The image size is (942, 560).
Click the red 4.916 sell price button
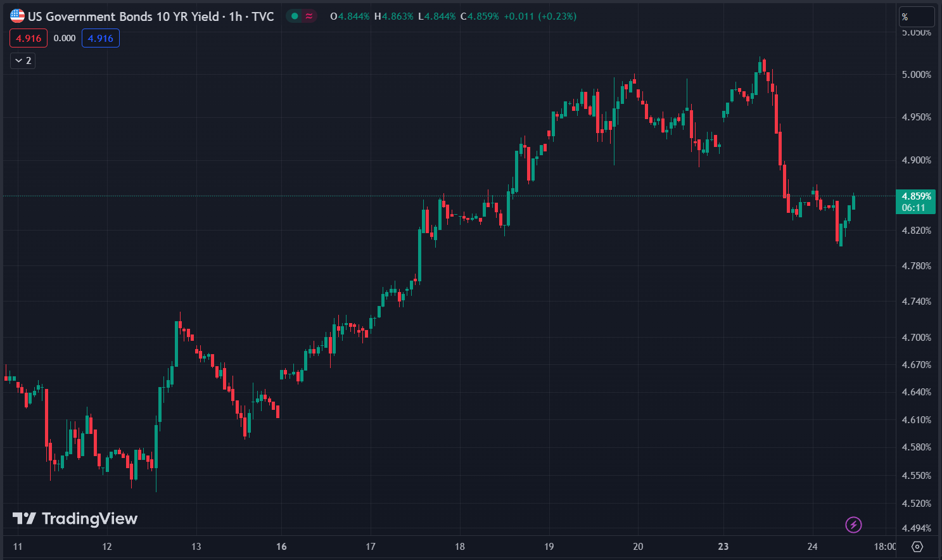(x=29, y=39)
